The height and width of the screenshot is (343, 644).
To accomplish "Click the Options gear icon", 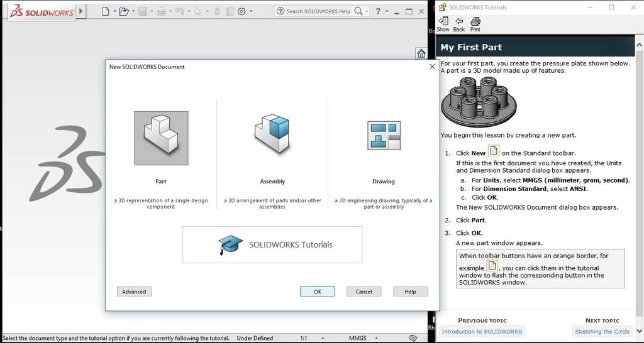I will 241,11.
